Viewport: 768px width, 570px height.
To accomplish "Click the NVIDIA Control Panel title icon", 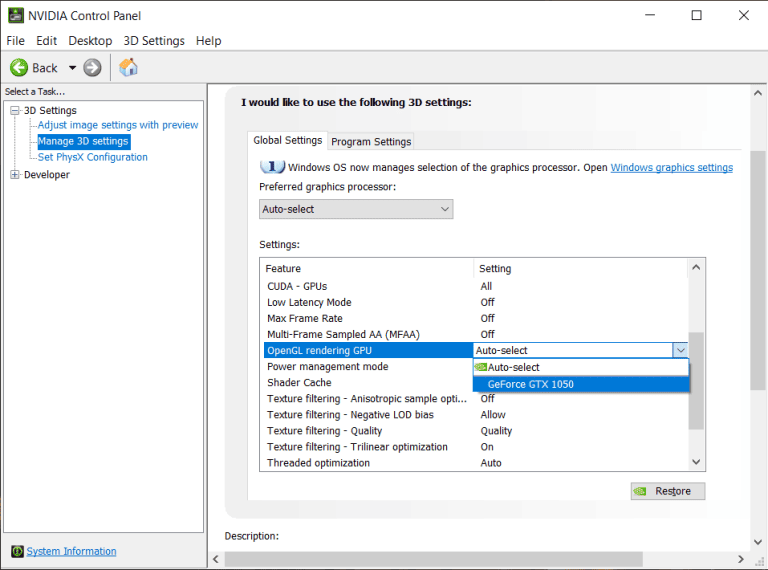I will (x=16, y=15).
